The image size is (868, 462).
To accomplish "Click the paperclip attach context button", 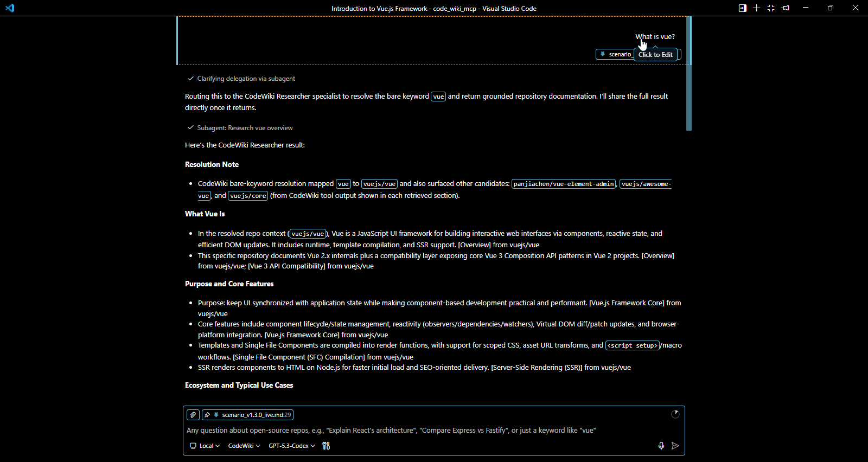I will [193, 415].
